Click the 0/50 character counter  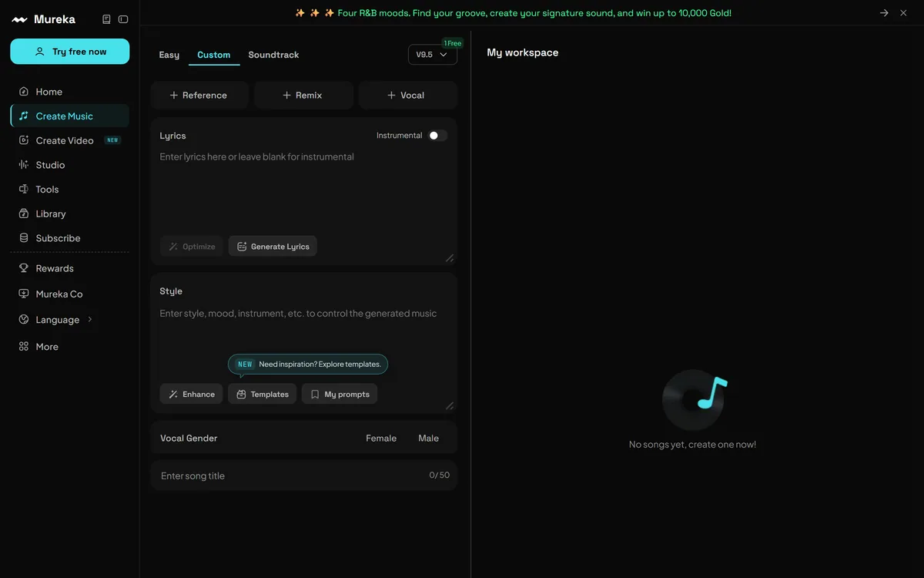pos(439,476)
